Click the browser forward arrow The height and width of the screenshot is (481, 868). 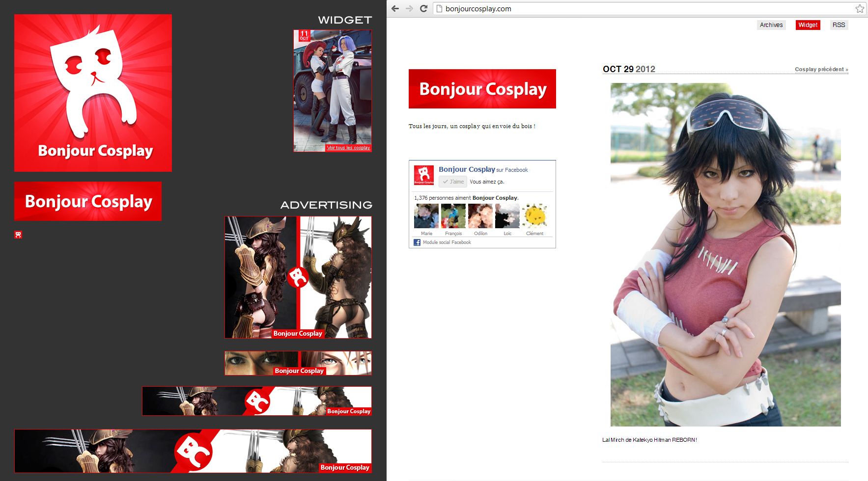pyautogui.click(x=409, y=8)
